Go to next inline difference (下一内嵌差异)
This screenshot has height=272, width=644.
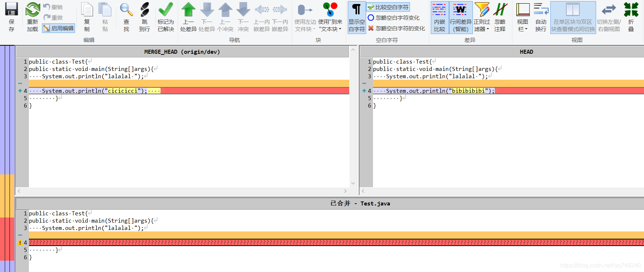pos(280,10)
